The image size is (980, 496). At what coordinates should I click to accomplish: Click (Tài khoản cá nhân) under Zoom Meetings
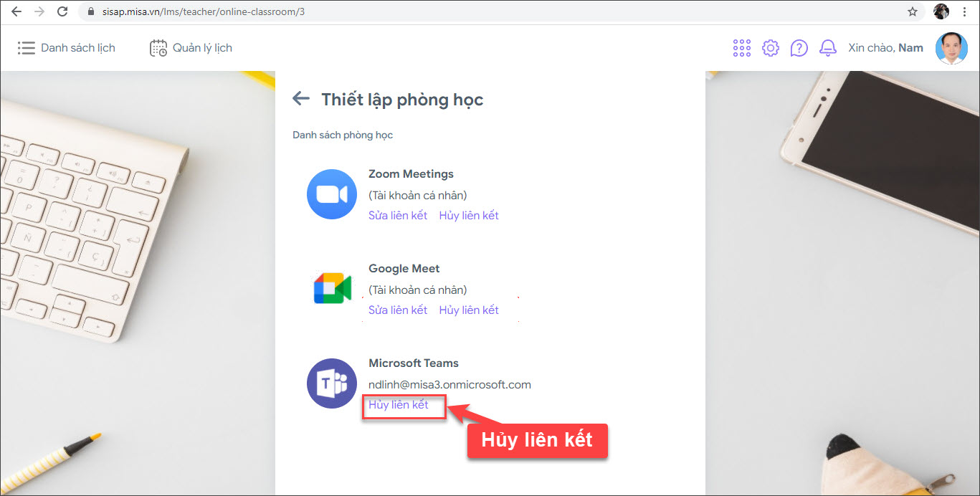tap(418, 196)
